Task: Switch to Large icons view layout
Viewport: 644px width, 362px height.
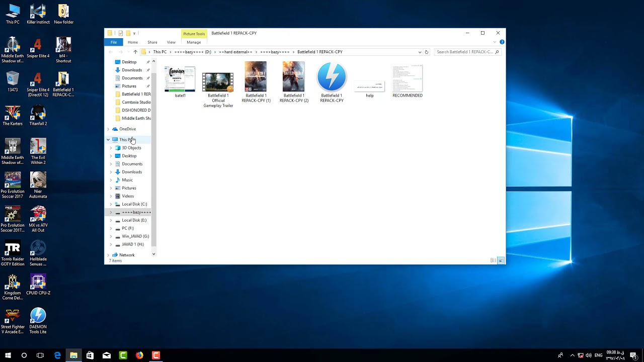Action: pos(501,260)
